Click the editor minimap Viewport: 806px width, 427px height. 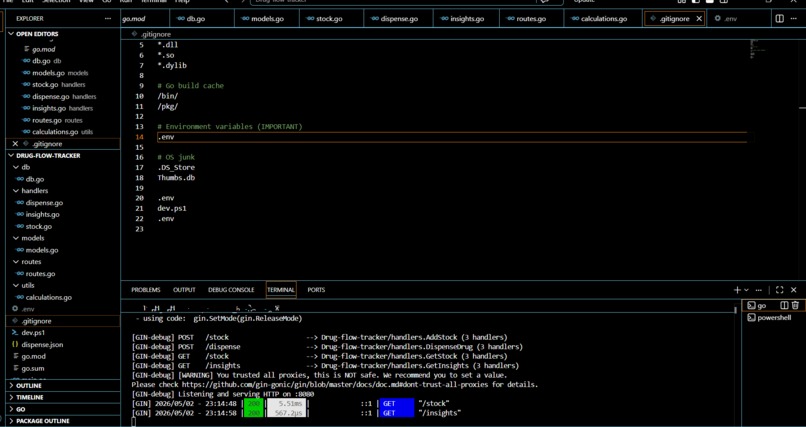click(759, 48)
